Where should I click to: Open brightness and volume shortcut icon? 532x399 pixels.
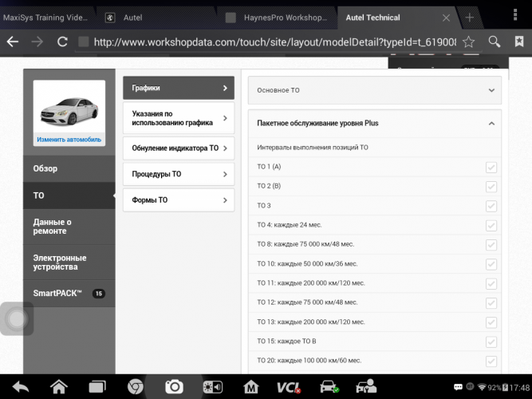pos(213,387)
